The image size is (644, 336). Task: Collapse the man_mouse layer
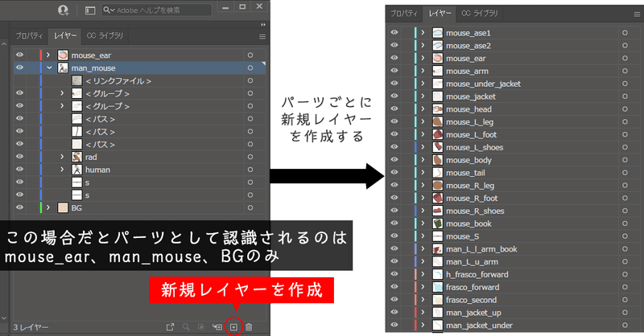click(x=49, y=68)
